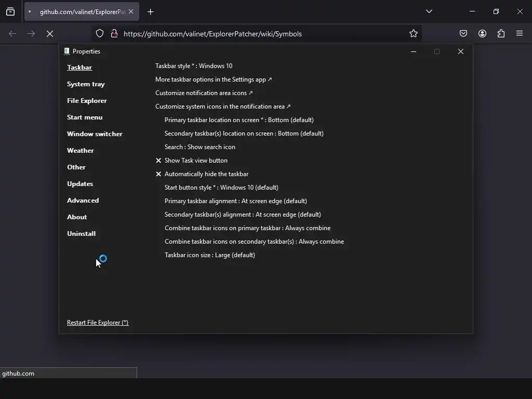This screenshot has height=399, width=532.
Task: Open the Window switcher section
Action: pyautogui.click(x=95, y=134)
